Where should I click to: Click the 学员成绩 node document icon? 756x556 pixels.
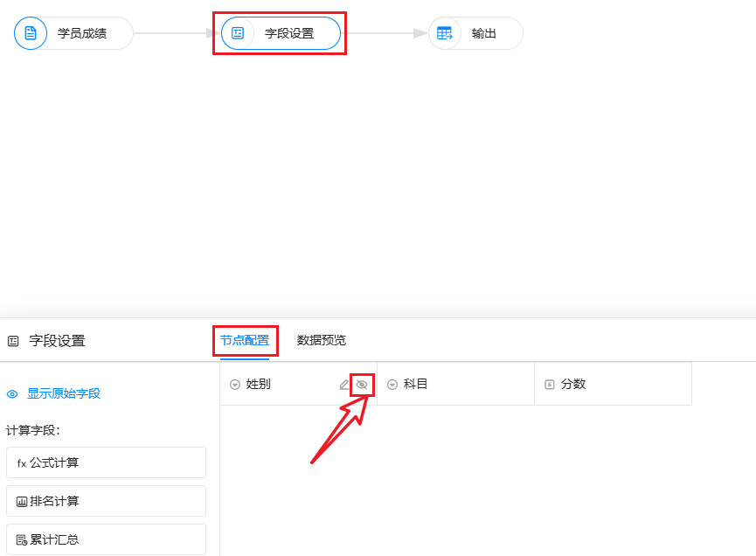click(31, 33)
